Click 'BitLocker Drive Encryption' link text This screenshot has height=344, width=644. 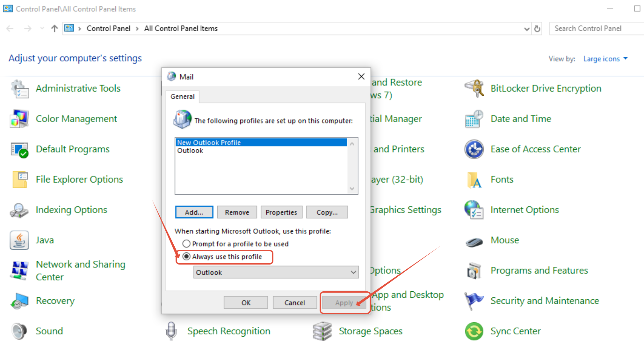pos(546,88)
